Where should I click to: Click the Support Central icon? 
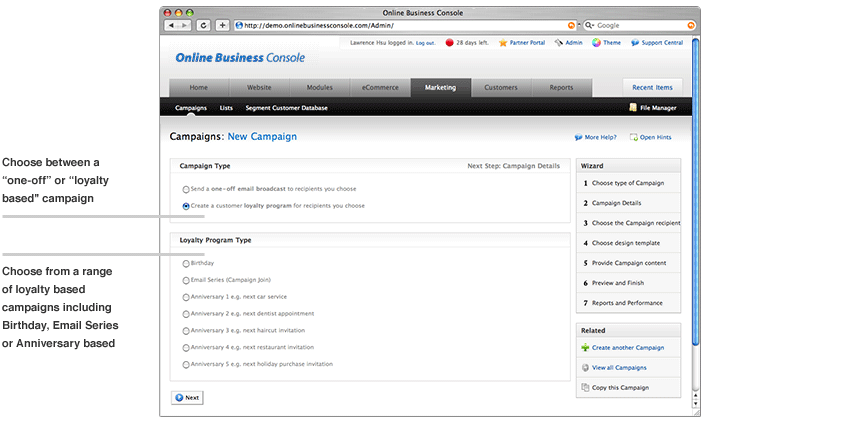pos(634,43)
